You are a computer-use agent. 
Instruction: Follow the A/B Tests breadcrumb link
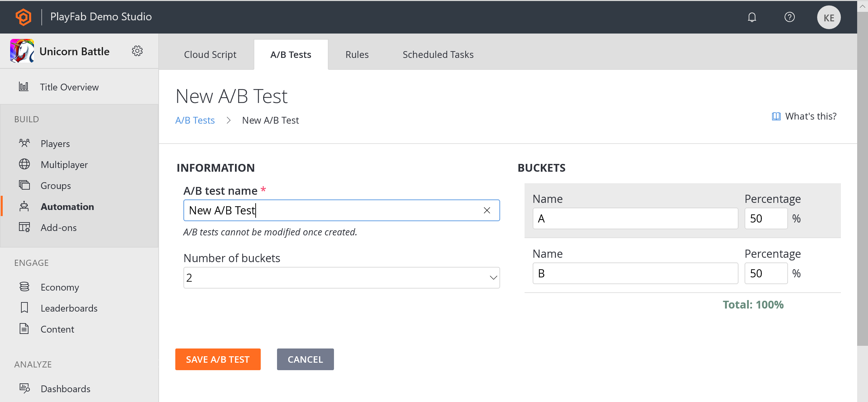[x=195, y=120]
